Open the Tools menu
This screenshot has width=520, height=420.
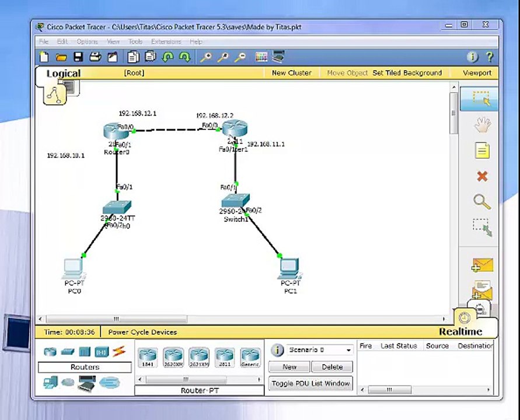tap(135, 42)
